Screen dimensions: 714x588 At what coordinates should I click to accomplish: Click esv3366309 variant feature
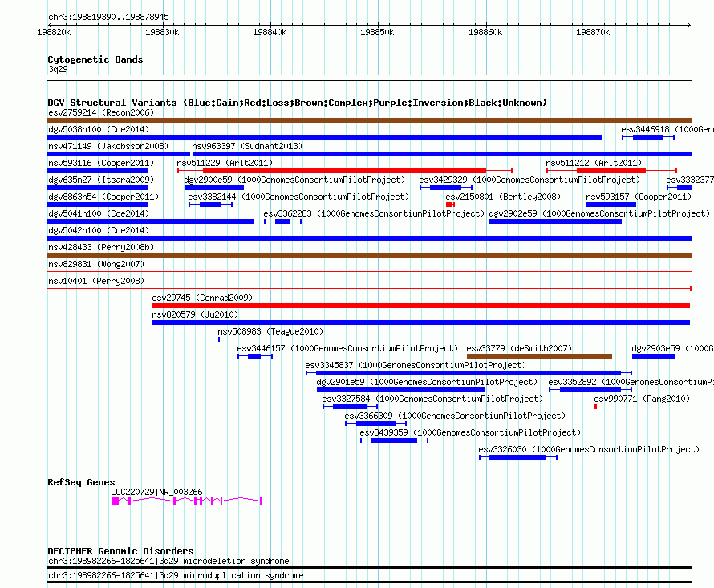coord(376,424)
